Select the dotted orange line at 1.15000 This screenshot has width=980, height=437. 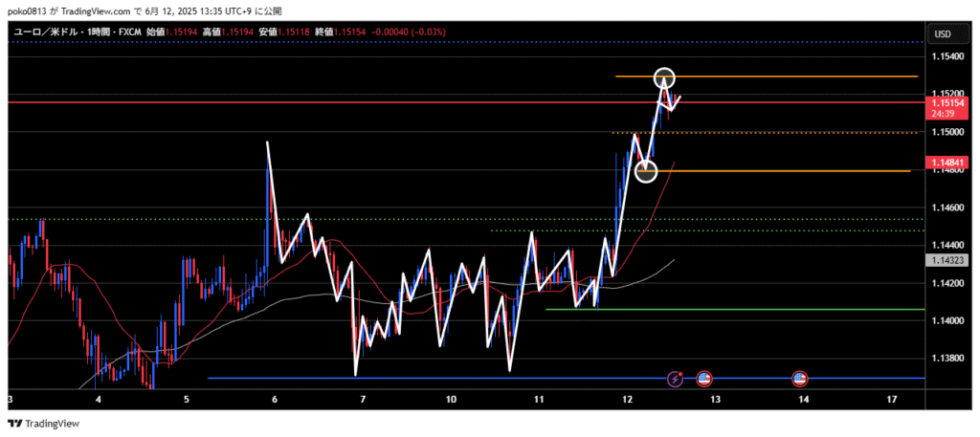(766, 133)
